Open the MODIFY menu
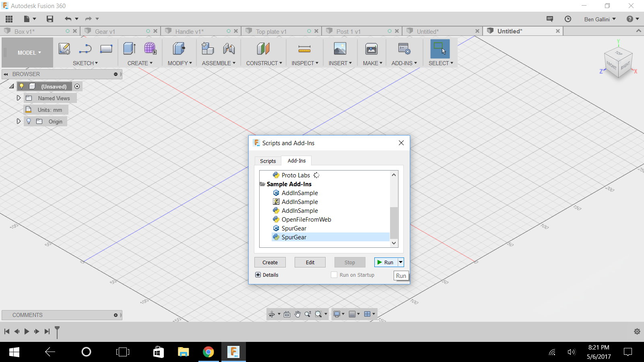The image size is (644, 362). click(x=180, y=63)
